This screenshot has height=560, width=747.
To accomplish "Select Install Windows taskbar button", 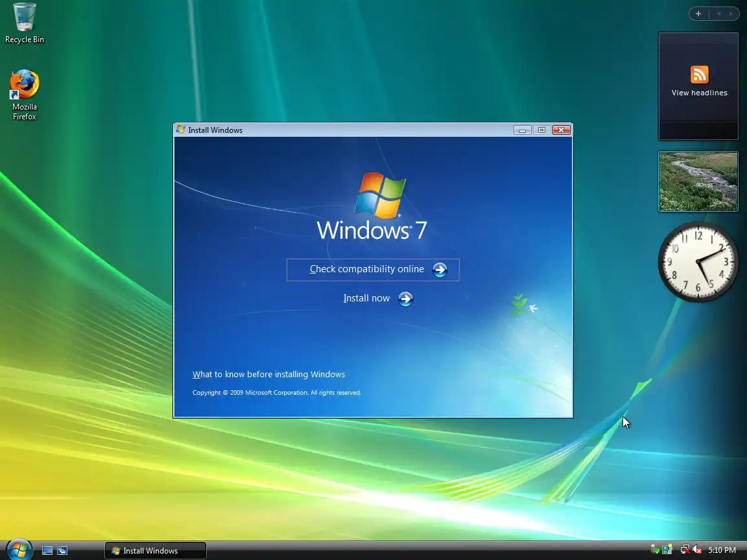I will click(x=156, y=550).
